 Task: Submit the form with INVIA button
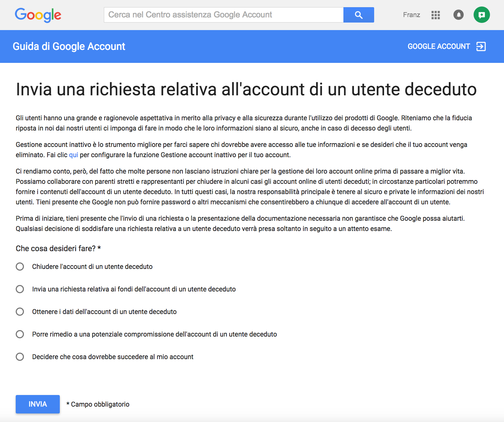[x=38, y=404]
